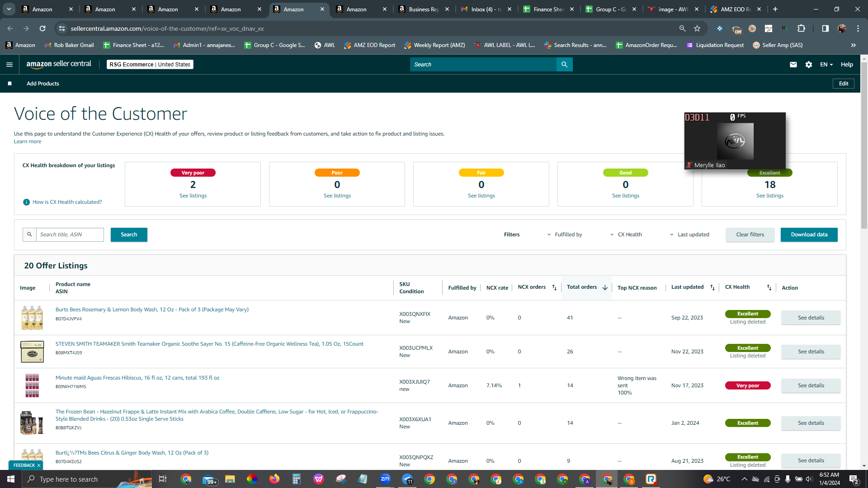868x488 pixels.
Task: Click the teal Search button
Action: point(129,235)
